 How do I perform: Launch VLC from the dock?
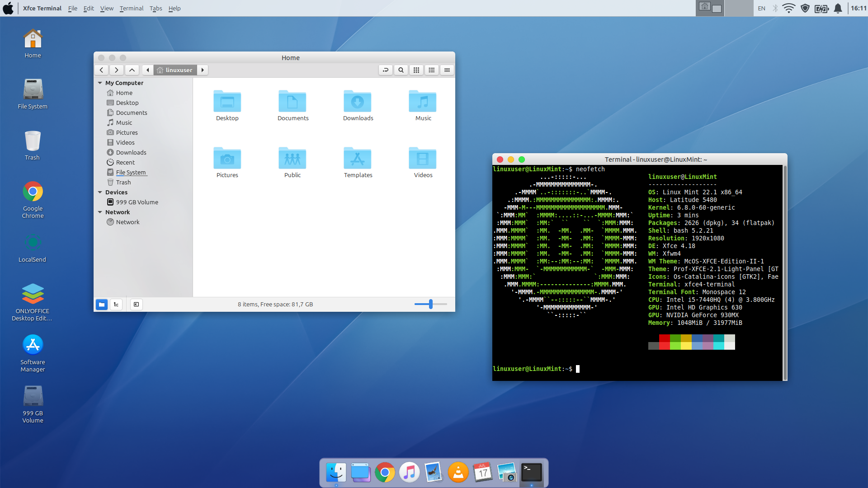[x=458, y=473]
